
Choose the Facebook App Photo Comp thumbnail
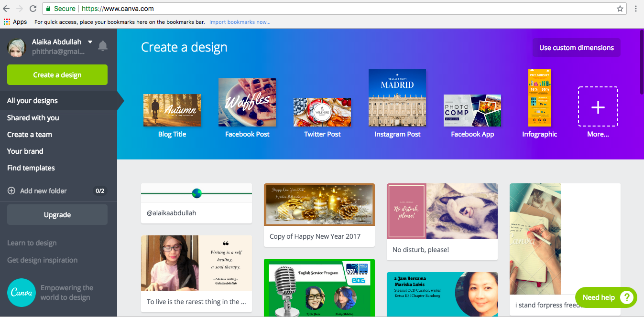click(472, 110)
